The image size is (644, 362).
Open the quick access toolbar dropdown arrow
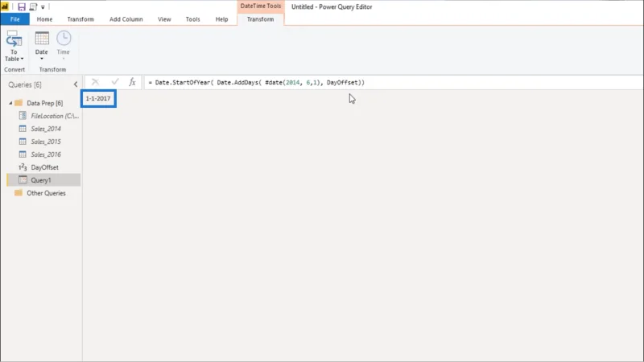(43, 7)
